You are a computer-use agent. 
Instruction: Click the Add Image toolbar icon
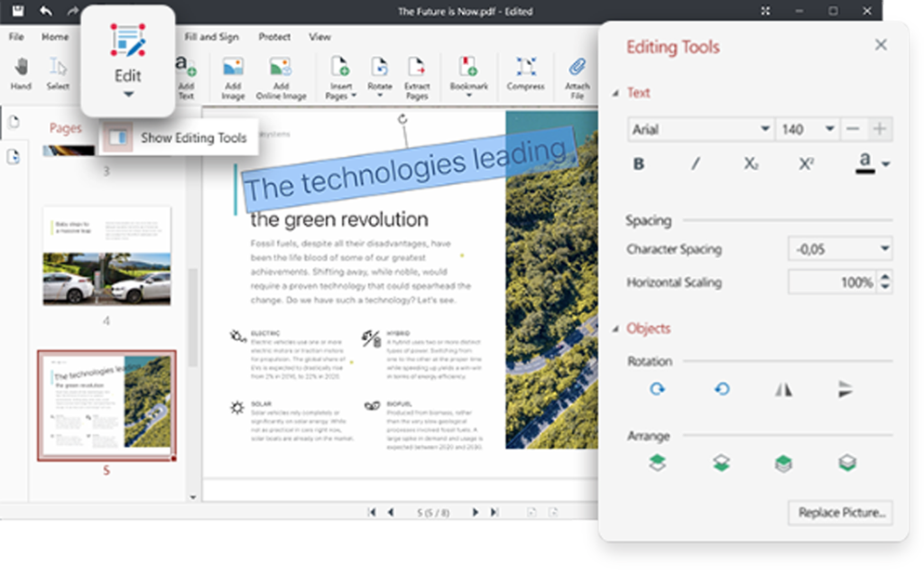pyautogui.click(x=233, y=71)
